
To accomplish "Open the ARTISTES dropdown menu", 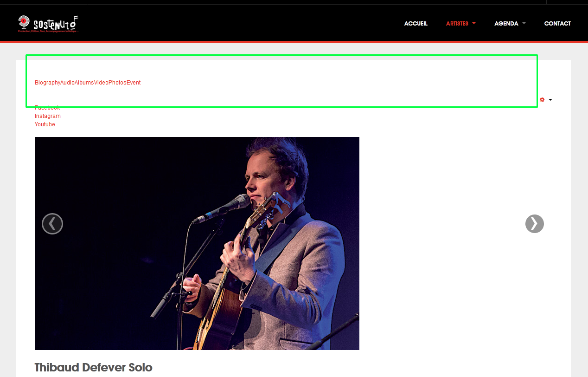I will click(x=460, y=23).
